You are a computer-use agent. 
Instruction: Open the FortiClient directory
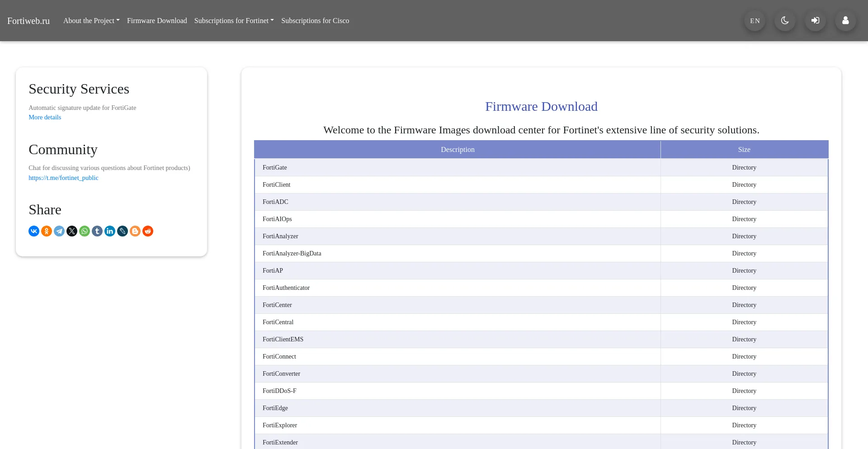click(x=277, y=184)
